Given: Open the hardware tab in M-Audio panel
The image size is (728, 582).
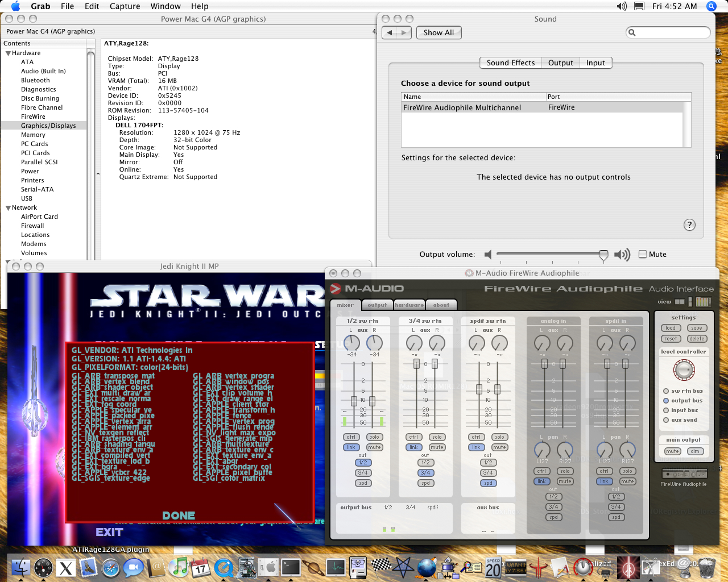Looking at the screenshot, I should point(409,305).
